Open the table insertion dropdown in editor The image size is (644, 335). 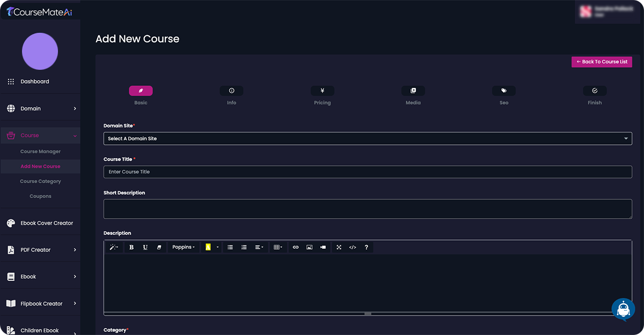coord(277,247)
